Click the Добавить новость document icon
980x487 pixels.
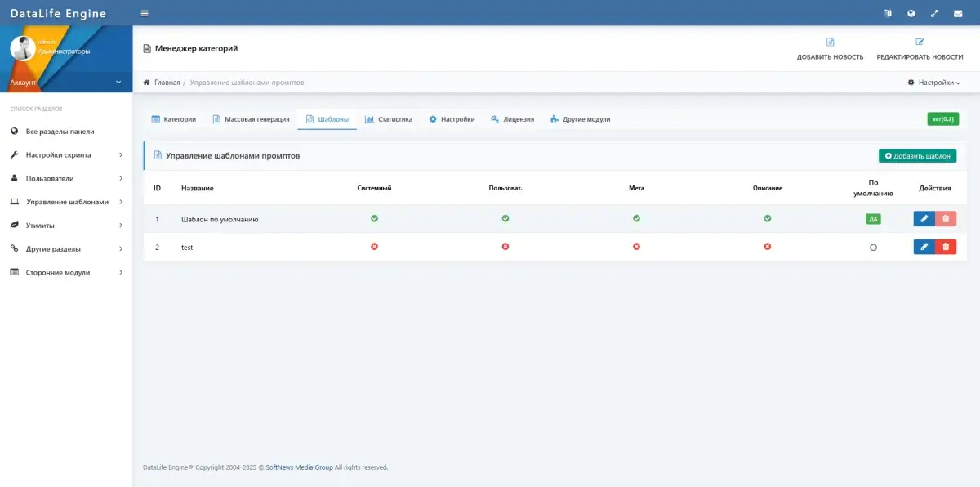[x=830, y=42]
